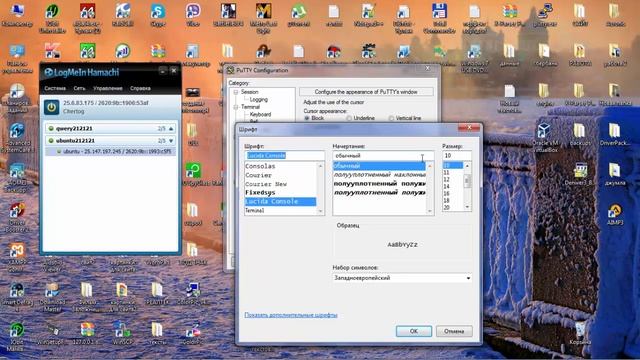Click the Шрифт font name input field

284,156
